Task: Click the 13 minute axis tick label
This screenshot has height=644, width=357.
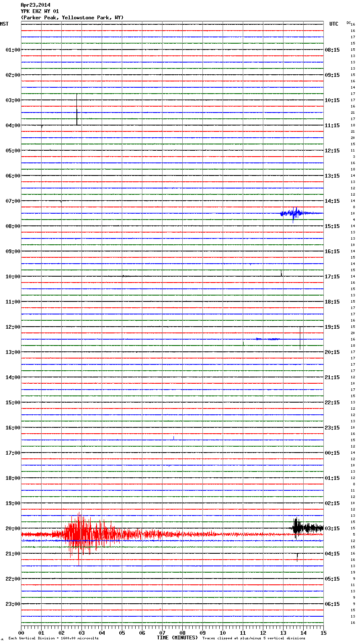Action: (283, 633)
